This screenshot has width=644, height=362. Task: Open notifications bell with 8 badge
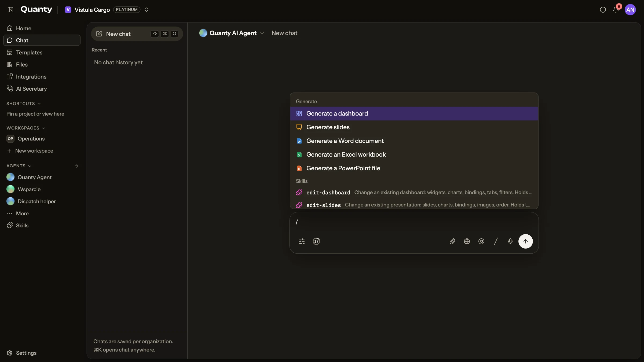(x=616, y=10)
